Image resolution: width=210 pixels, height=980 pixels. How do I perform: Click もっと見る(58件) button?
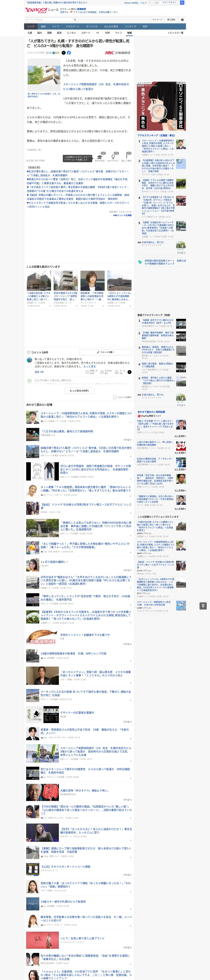pos(79,390)
